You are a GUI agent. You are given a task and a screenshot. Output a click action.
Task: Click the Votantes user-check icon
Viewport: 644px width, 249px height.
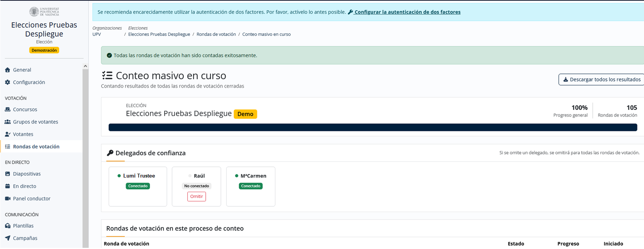7,134
